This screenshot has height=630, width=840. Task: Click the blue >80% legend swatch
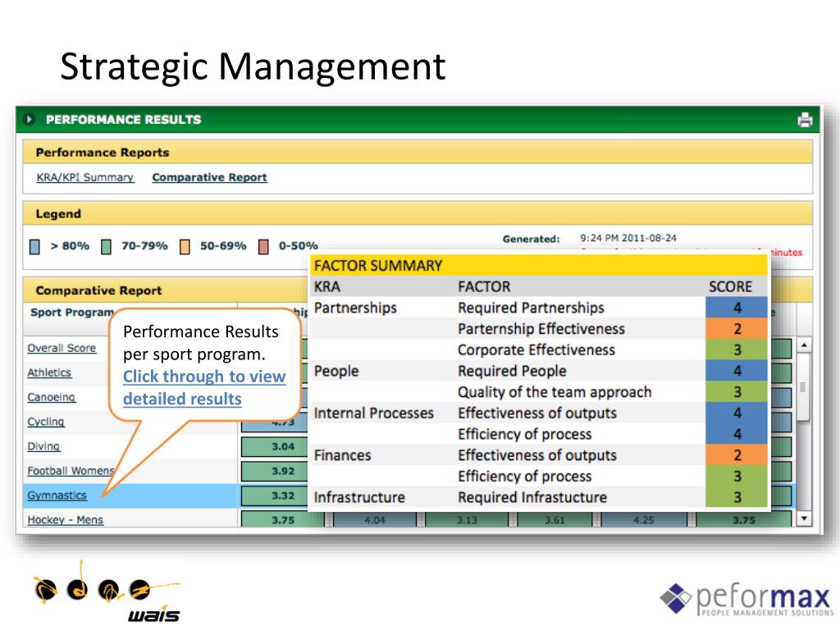tap(34, 246)
